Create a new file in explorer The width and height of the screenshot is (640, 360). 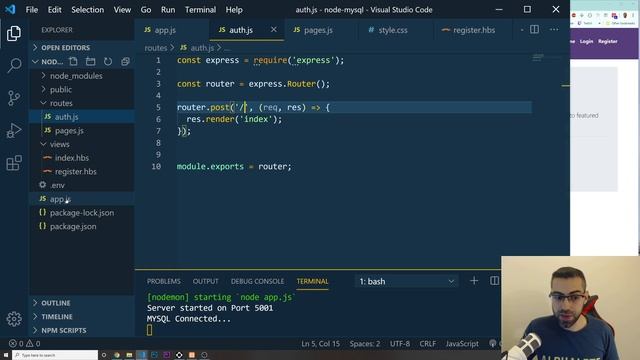pos(73,62)
